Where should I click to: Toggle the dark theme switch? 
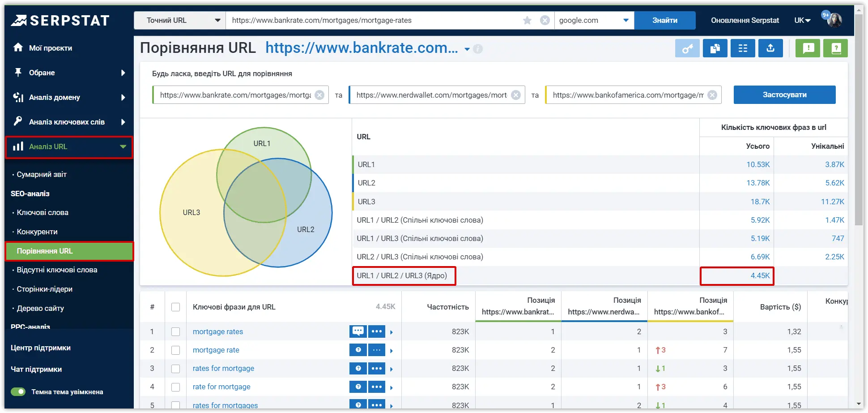pos(18,392)
